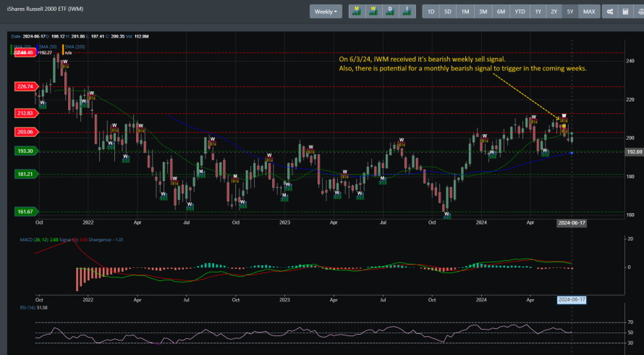Select the 212.83 red resistance level label
Viewport: 644px width, 355px height.
tap(26, 113)
